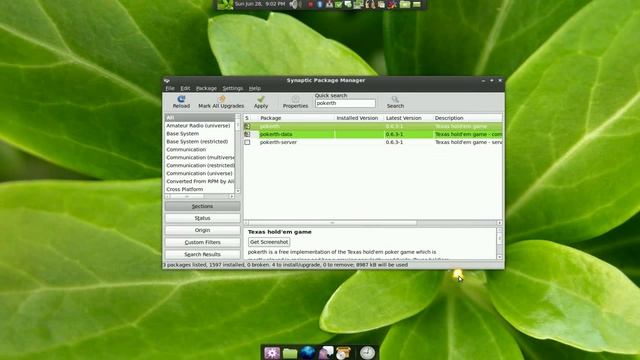Click the Origin filter button
The width and height of the screenshot is (640, 360).
pos(202,230)
